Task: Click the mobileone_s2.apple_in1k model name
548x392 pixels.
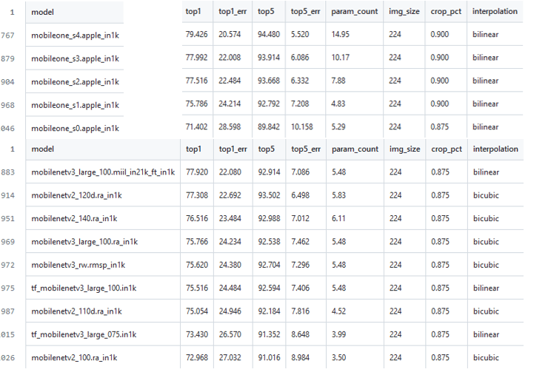Action: click(x=75, y=81)
